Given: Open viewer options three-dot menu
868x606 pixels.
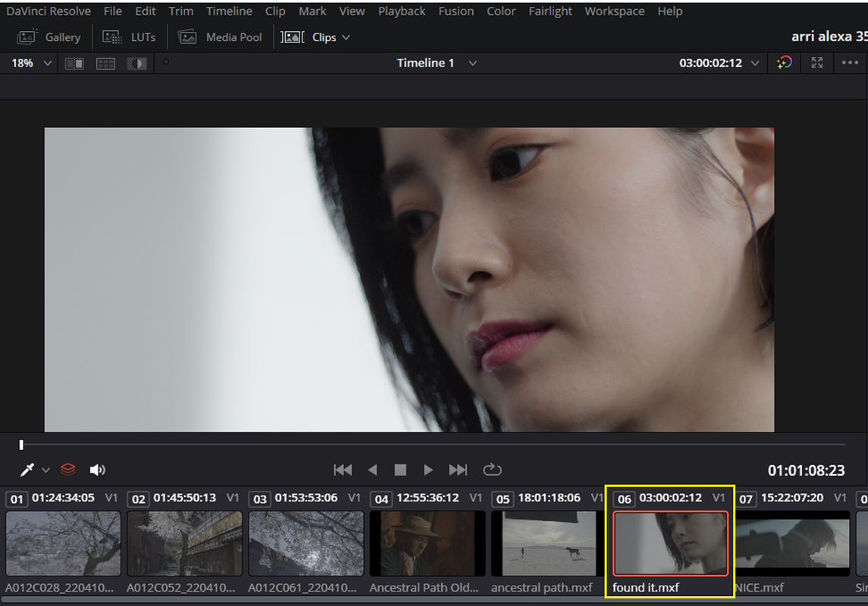Looking at the screenshot, I should (x=850, y=62).
